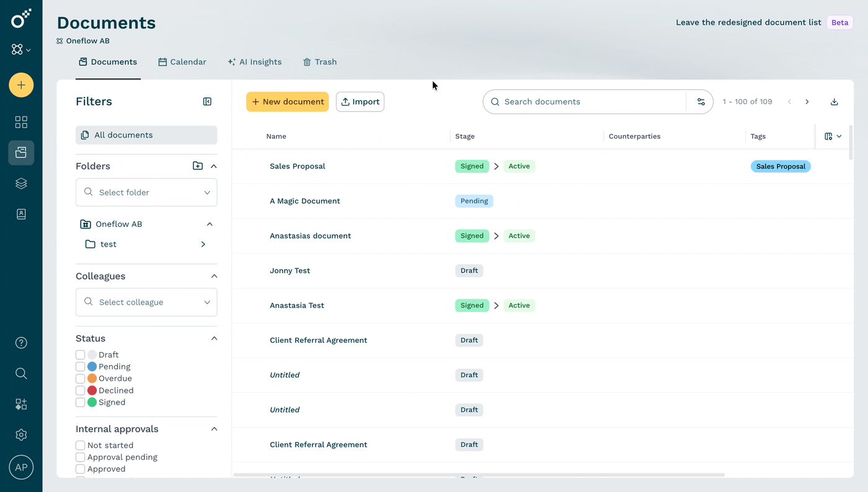Open the marketplace apps icon in sidebar

21,404
